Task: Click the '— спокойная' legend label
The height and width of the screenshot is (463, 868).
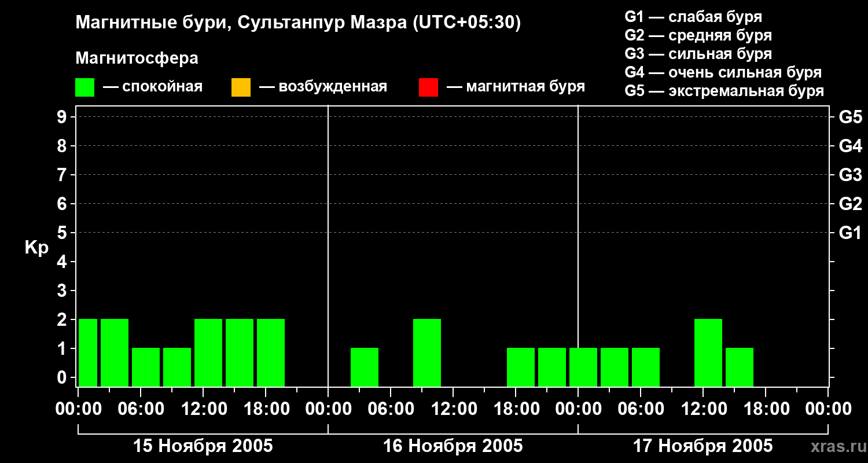Action: coord(153,87)
